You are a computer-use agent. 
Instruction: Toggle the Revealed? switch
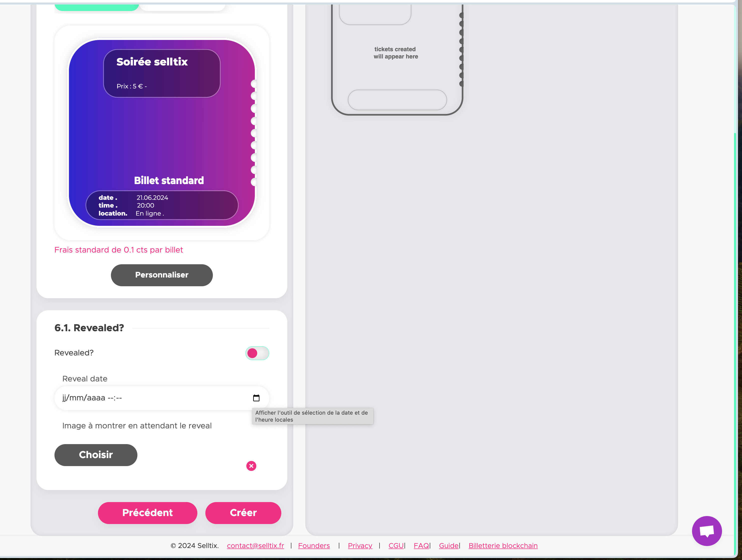pos(257,353)
